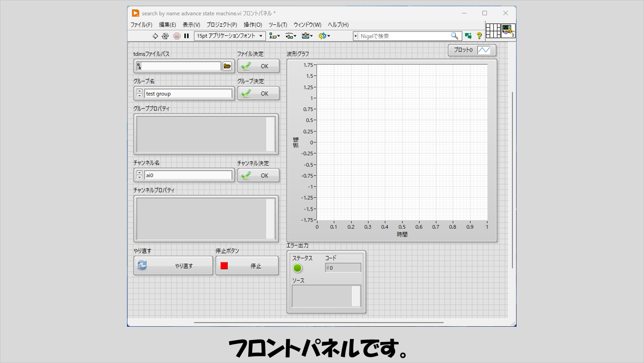
Task: Open the context help question mark
Action: (479, 36)
